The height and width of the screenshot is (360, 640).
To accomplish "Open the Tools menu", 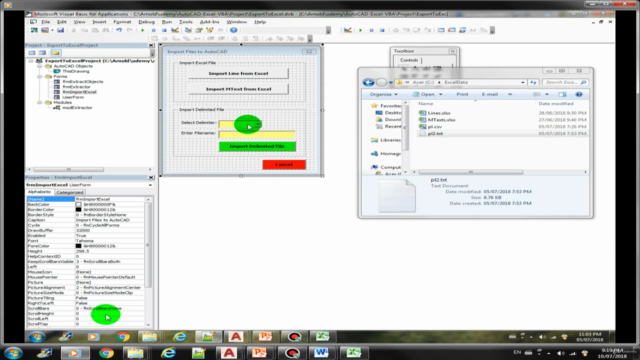I will (186, 22).
